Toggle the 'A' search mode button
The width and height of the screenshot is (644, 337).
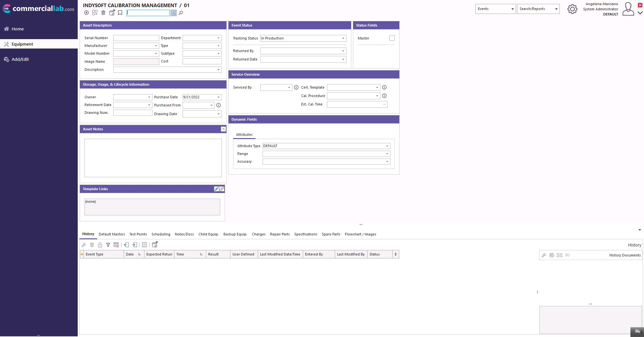point(174,13)
